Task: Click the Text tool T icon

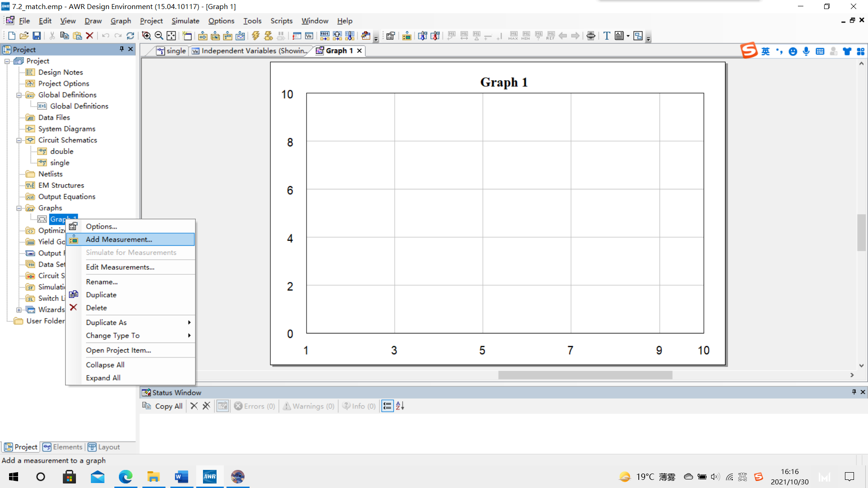Action: click(607, 36)
